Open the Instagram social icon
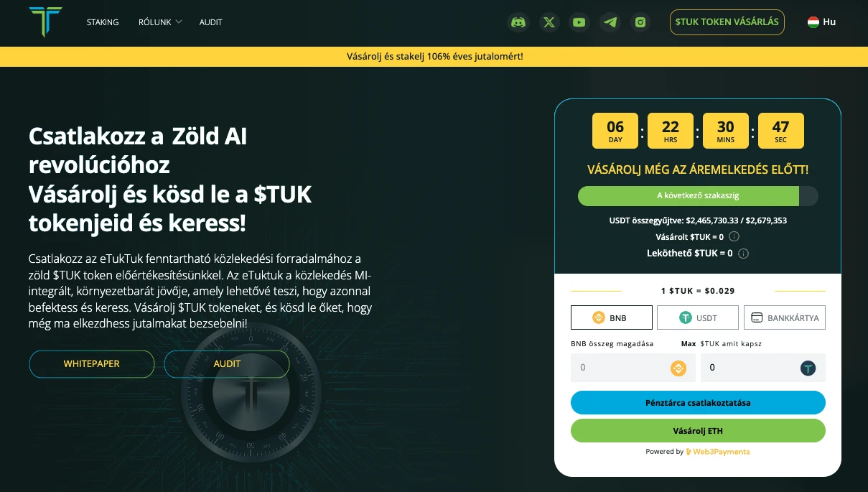868x492 pixels. [640, 22]
